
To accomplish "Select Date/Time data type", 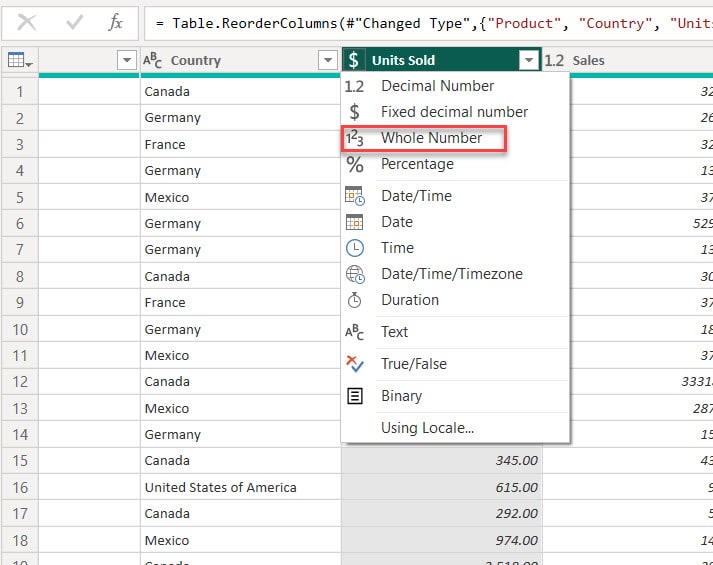I will pyautogui.click(x=455, y=196).
